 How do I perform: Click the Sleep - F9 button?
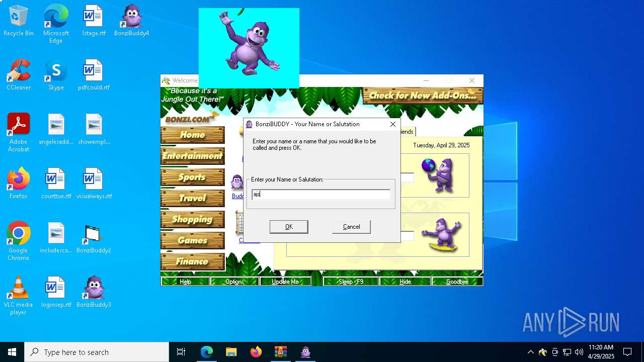click(351, 282)
